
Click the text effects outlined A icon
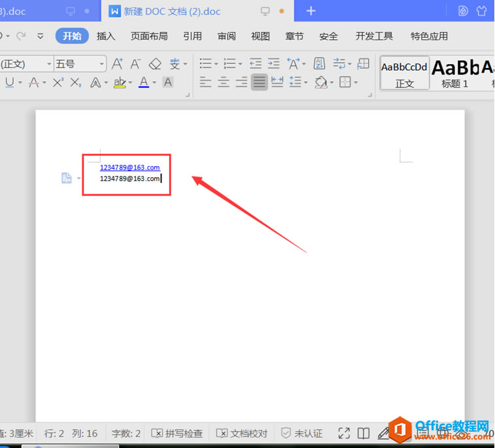95,82
